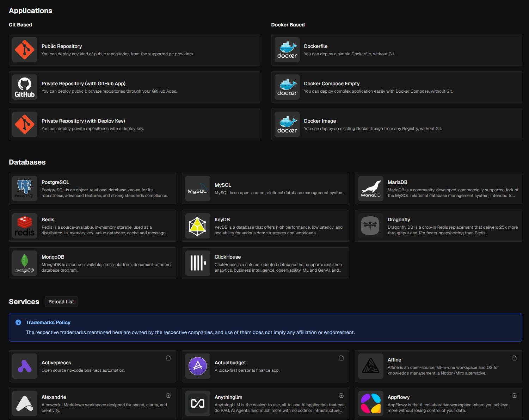Click the Applications page heading
Image resolution: width=529 pixels, height=420 pixels.
coord(31,11)
